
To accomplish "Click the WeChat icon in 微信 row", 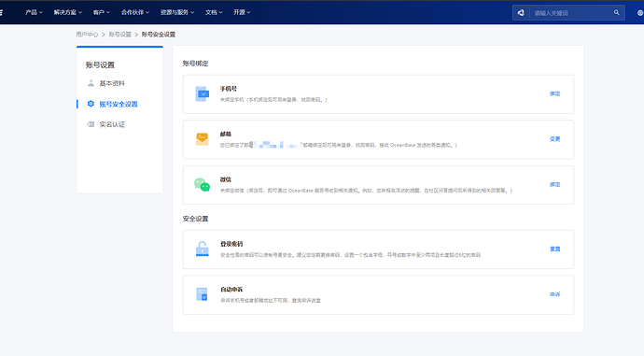I will coord(203,185).
